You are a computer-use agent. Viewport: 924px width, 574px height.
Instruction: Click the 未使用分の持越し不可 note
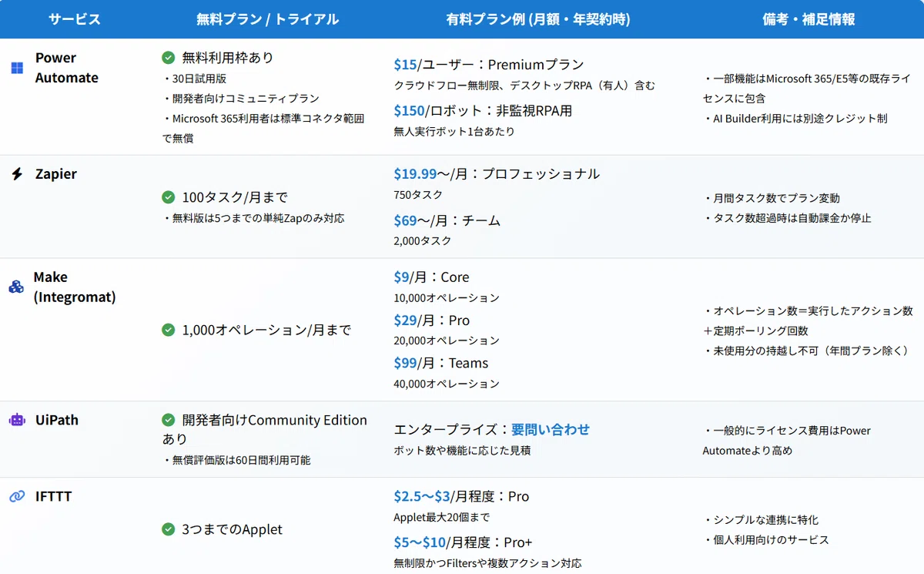(x=808, y=351)
